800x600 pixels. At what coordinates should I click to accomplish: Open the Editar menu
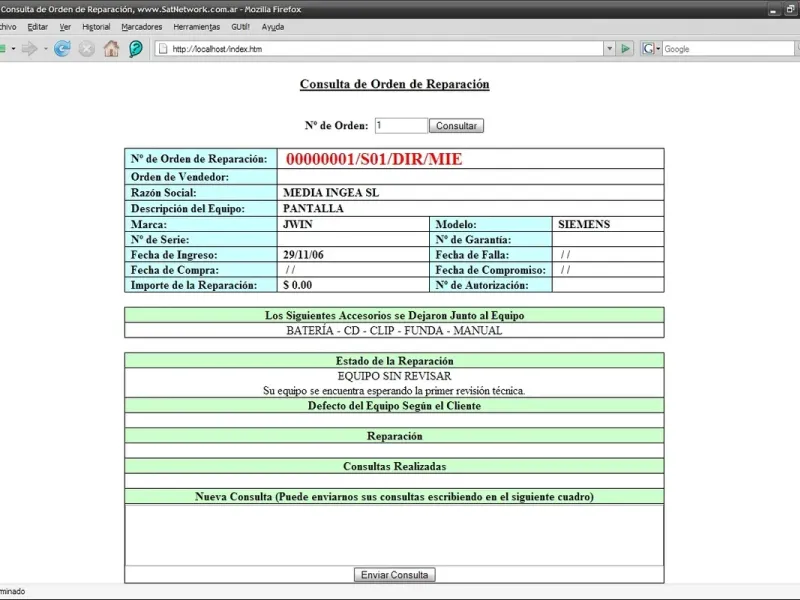[x=37, y=27]
